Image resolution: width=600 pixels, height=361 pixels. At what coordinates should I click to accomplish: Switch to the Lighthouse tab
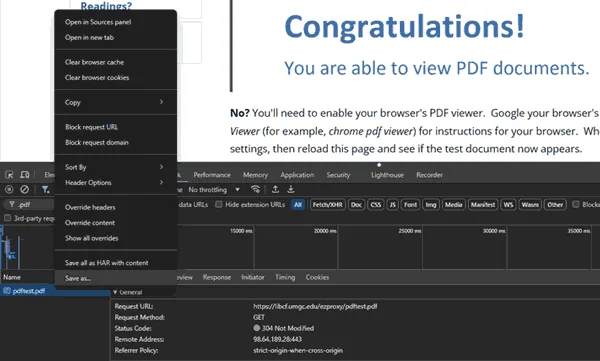click(387, 175)
